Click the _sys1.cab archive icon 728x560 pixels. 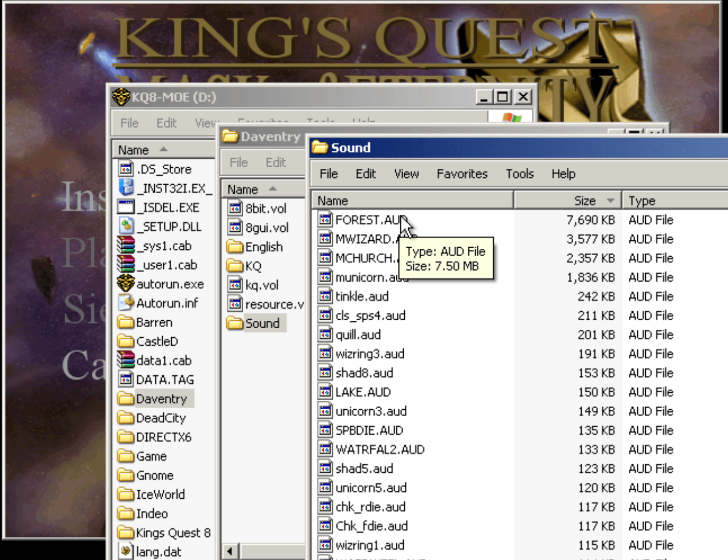[x=125, y=245]
